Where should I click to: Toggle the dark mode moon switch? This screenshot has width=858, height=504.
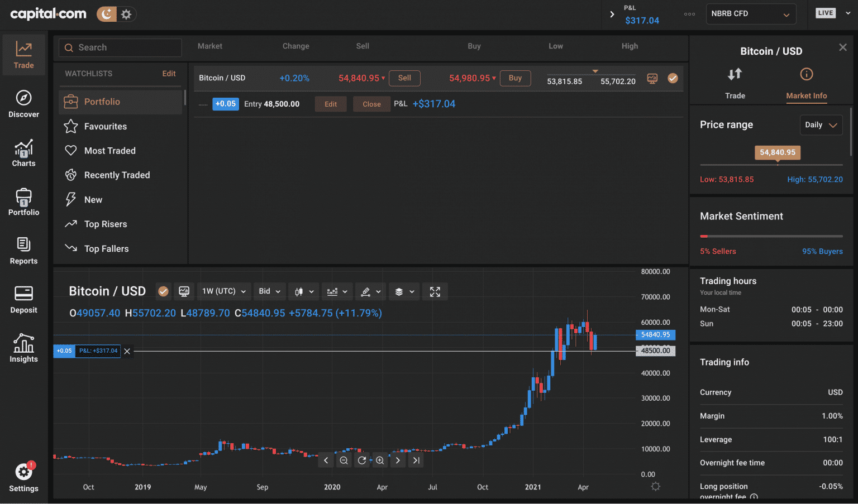[107, 14]
